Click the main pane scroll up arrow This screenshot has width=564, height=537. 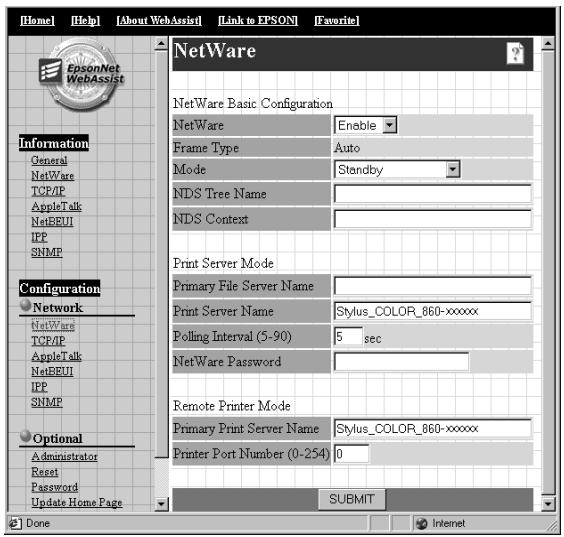pyautogui.click(x=548, y=44)
